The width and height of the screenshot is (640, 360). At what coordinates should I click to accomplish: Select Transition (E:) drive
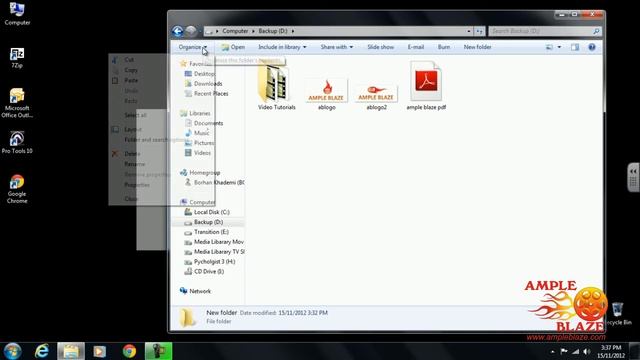(207, 232)
